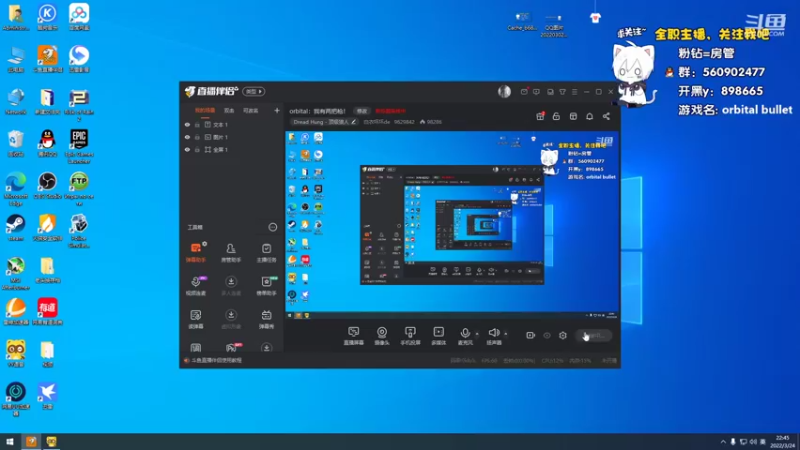The image size is (800, 450).
Task: Add a new scene with the plus icon
Action: (x=277, y=110)
